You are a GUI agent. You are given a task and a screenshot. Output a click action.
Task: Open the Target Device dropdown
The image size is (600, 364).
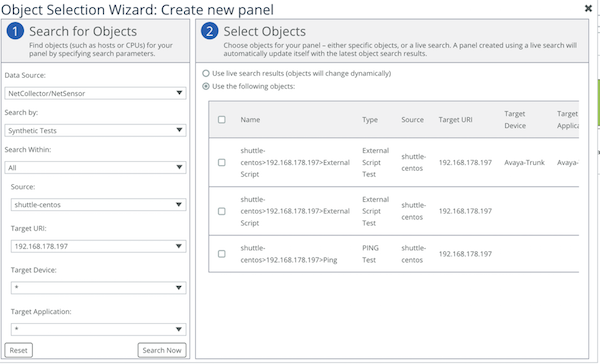tap(98, 287)
